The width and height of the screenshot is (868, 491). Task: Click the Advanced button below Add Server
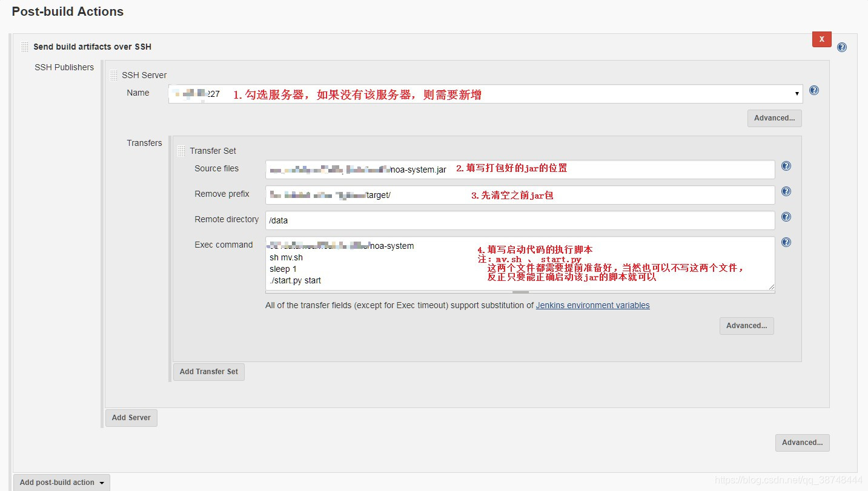pos(802,443)
